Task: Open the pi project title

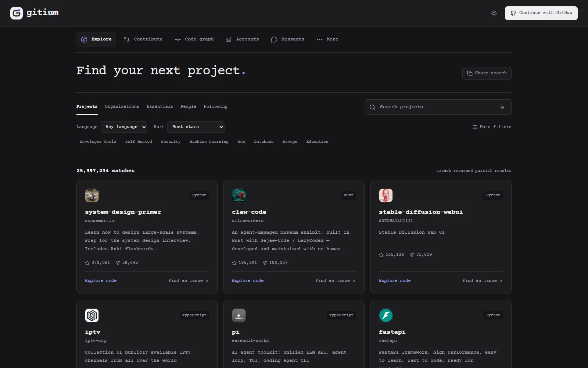Action: point(236,332)
